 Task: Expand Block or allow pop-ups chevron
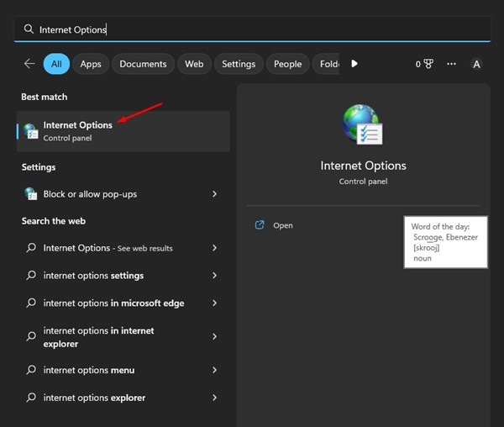[x=215, y=194]
